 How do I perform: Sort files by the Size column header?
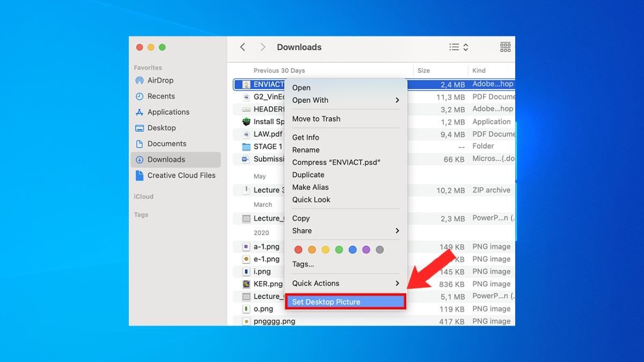coord(424,70)
